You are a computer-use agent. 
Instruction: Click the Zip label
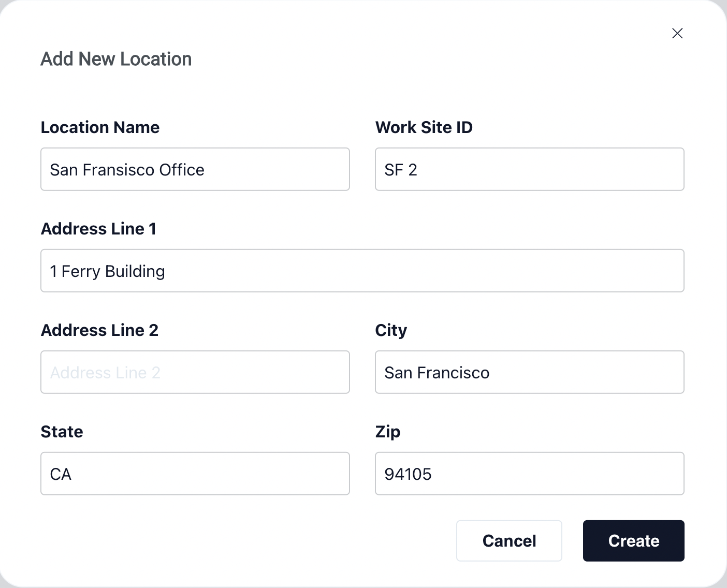pos(388,432)
